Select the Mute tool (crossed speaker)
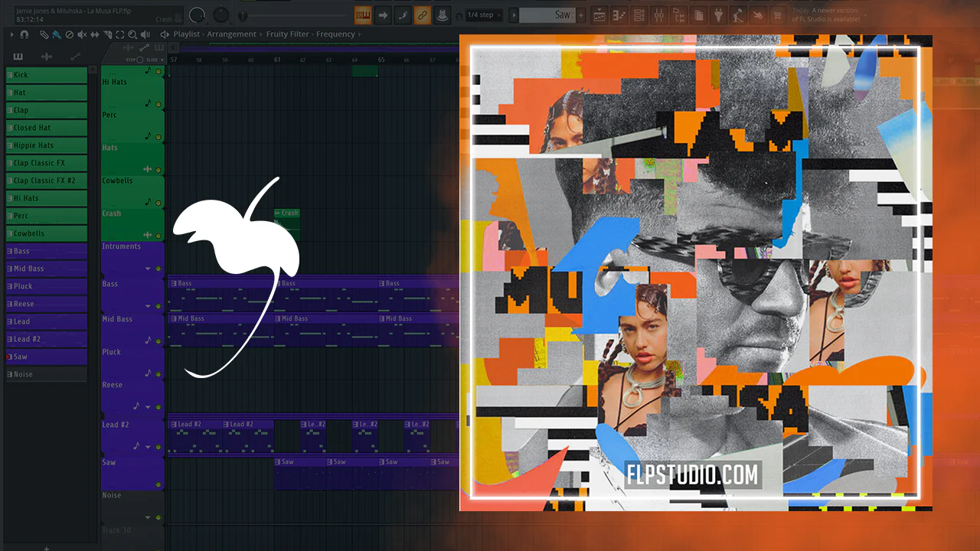The width and height of the screenshot is (980, 551). (83, 34)
